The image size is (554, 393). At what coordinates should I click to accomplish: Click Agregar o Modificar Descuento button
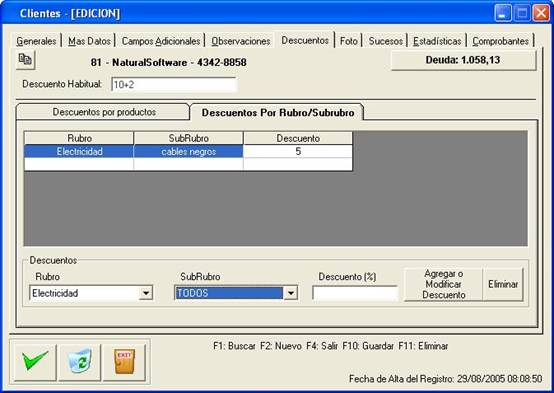443,284
